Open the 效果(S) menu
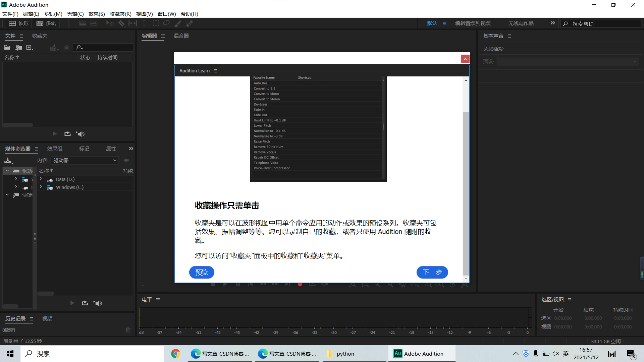Screen dimensions: 644x362 97,14
